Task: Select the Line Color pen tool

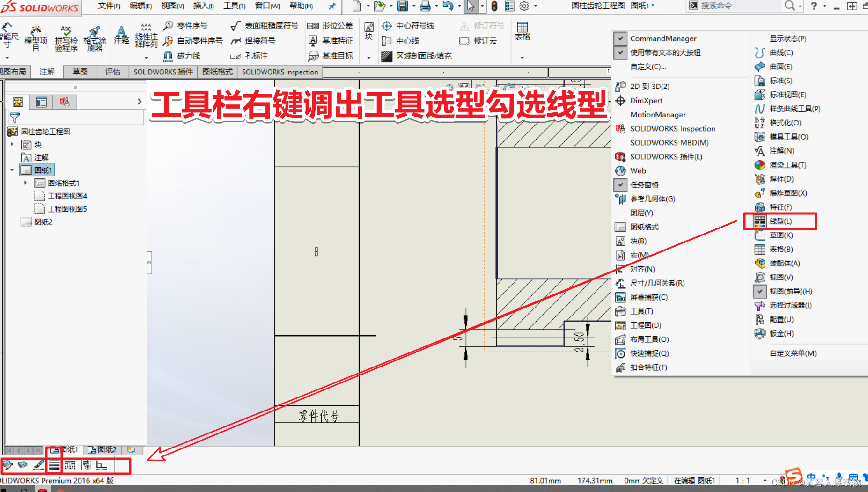Action: point(38,465)
